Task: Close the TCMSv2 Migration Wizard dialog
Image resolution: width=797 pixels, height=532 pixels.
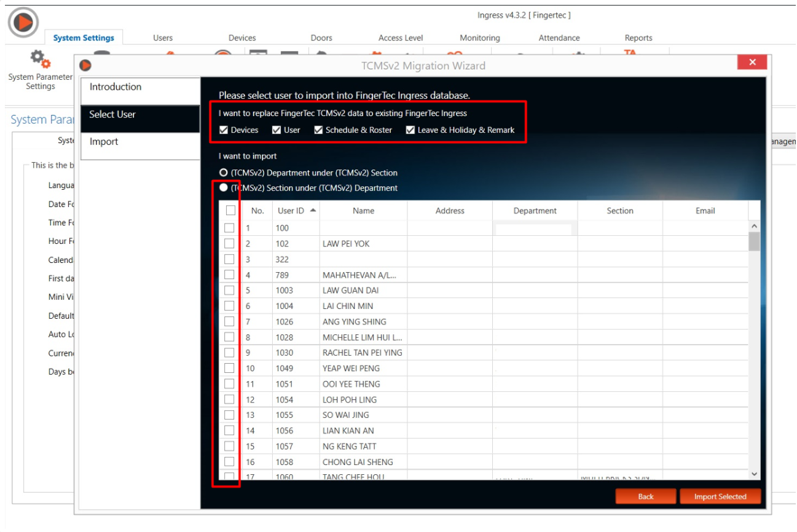Action: (752, 62)
